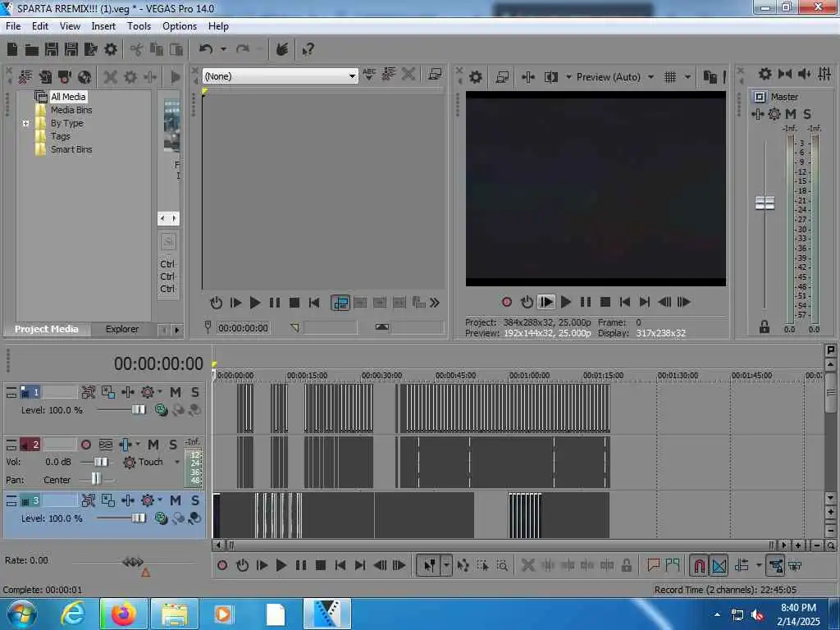Pause playback in the trimmer transport

(x=275, y=303)
